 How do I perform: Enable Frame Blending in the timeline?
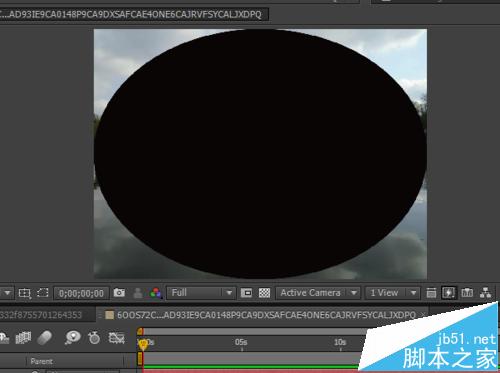pyautogui.click(x=23, y=338)
